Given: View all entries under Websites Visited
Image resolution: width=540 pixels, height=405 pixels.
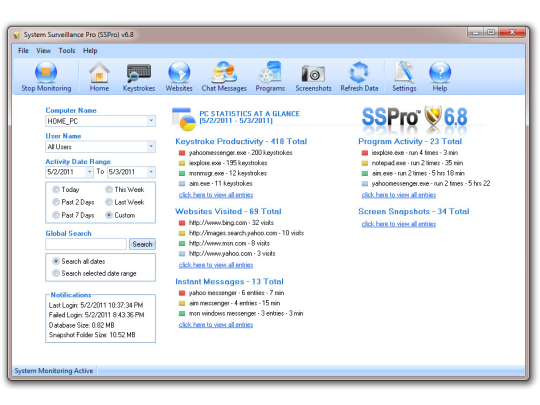Looking at the screenshot, I should click(x=216, y=265).
